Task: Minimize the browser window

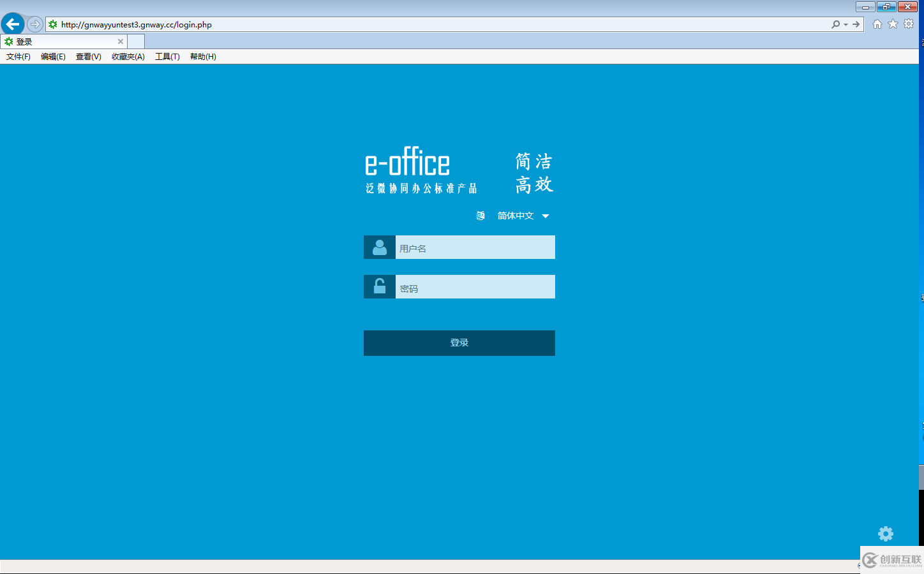Action: (865, 7)
